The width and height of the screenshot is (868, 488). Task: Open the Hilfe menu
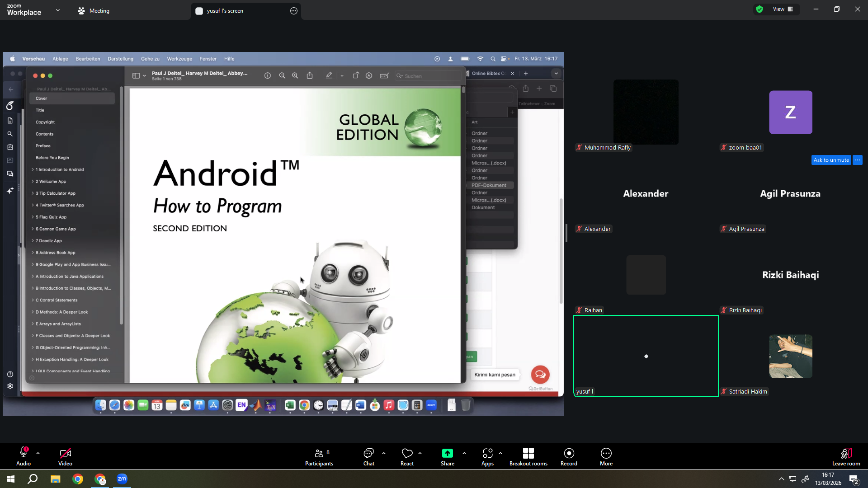(229, 59)
